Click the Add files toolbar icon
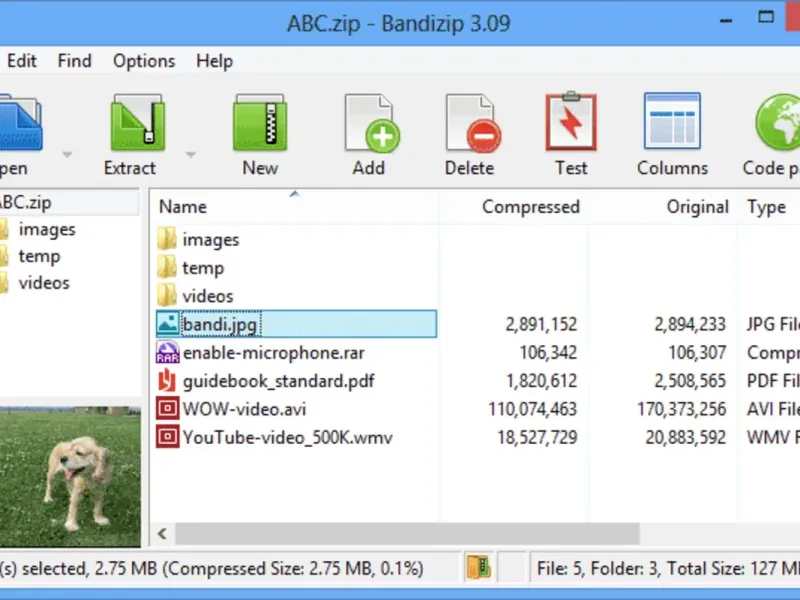 pyautogui.click(x=371, y=123)
